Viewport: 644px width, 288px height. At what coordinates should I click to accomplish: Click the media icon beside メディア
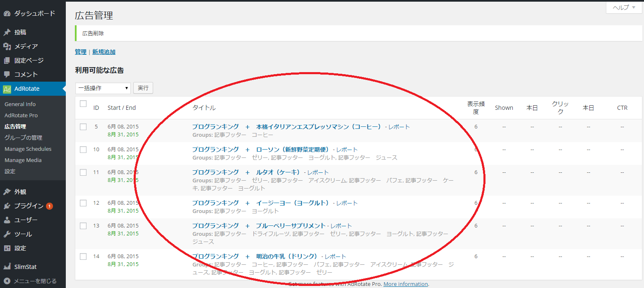[7, 46]
